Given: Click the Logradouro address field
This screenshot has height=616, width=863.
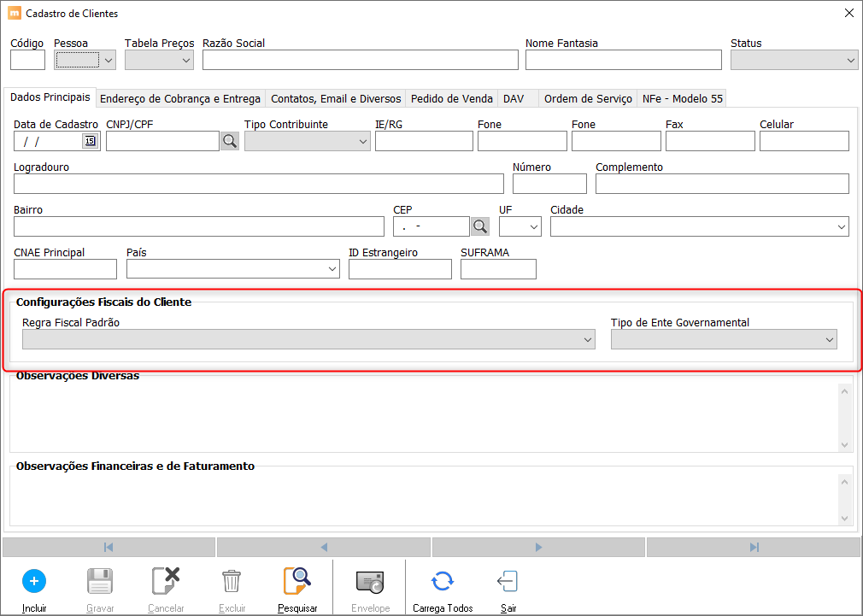Looking at the screenshot, I should (x=258, y=184).
